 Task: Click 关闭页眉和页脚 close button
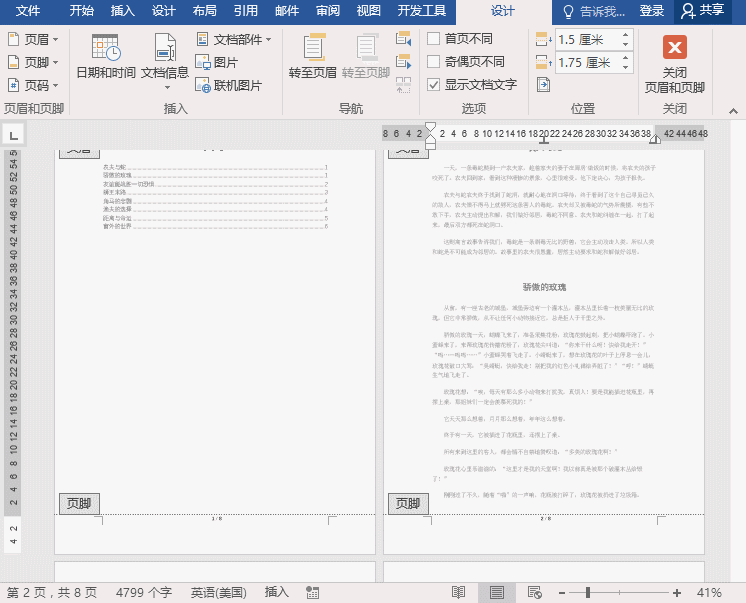[675, 64]
